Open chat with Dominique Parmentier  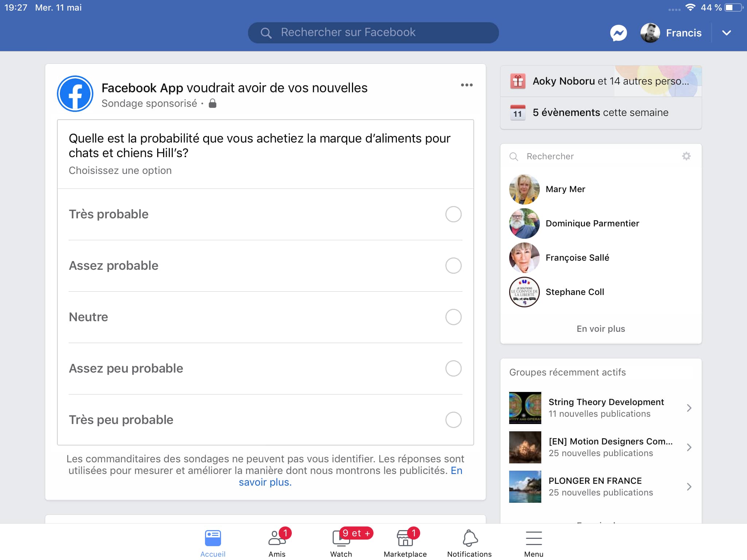tap(601, 223)
